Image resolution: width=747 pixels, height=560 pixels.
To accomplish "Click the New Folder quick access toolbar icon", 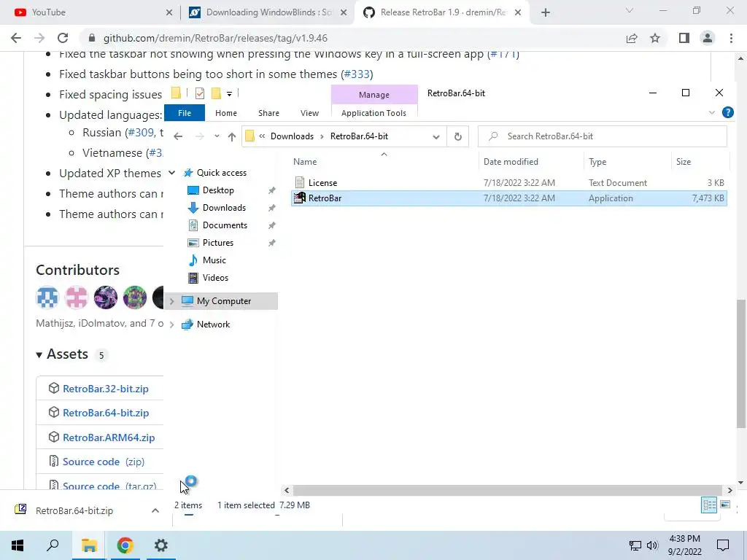I will point(216,93).
